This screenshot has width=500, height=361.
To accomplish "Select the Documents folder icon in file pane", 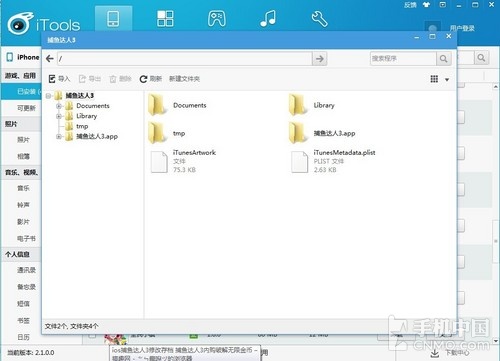I will click(157, 105).
